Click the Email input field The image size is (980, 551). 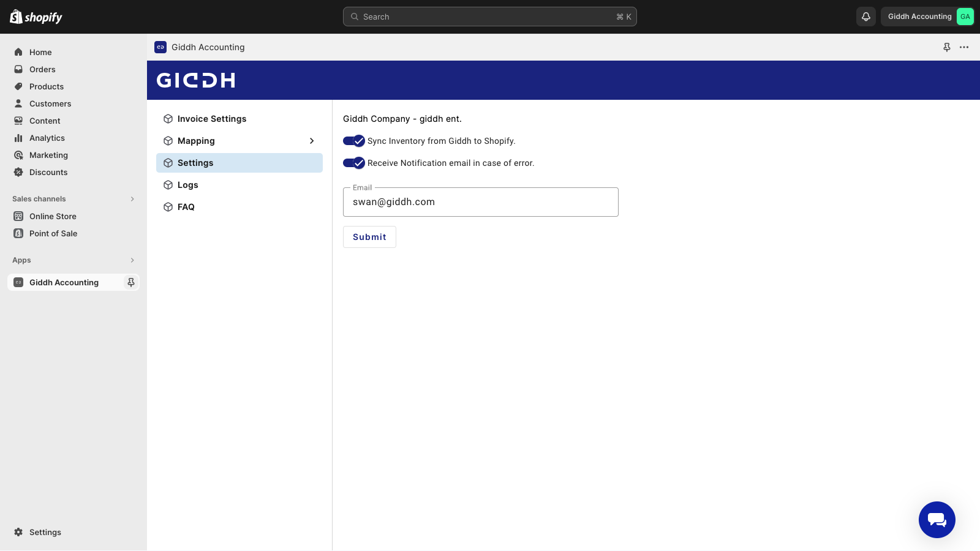click(481, 202)
